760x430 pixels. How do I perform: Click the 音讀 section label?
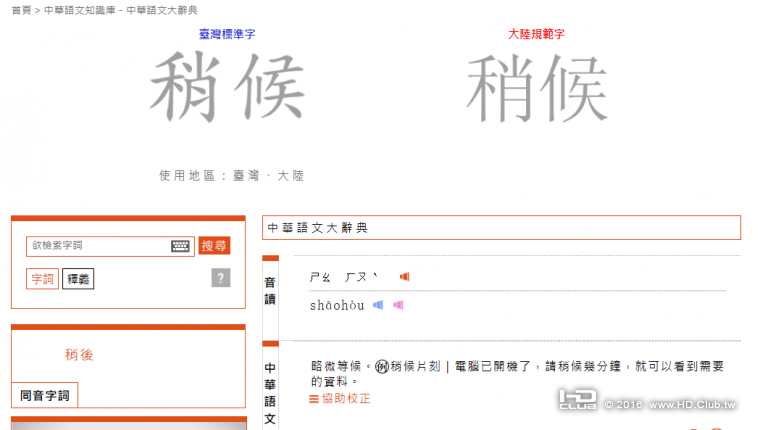(270, 291)
